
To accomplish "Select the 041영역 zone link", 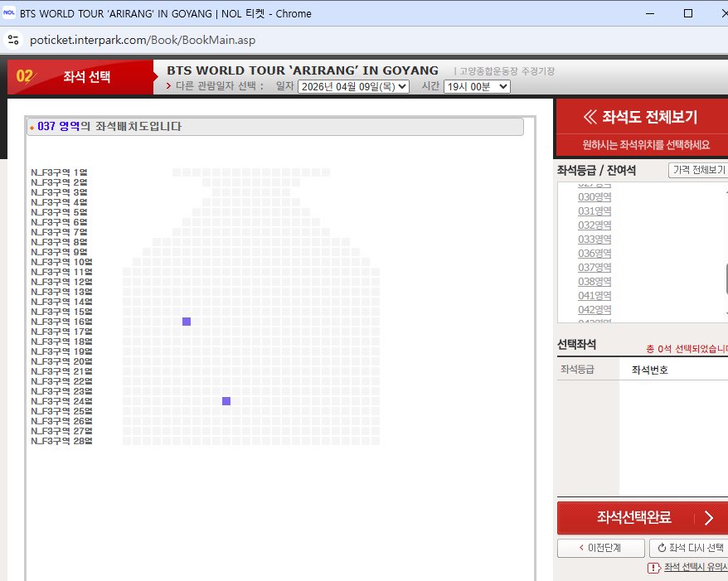I will pyautogui.click(x=595, y=296).
